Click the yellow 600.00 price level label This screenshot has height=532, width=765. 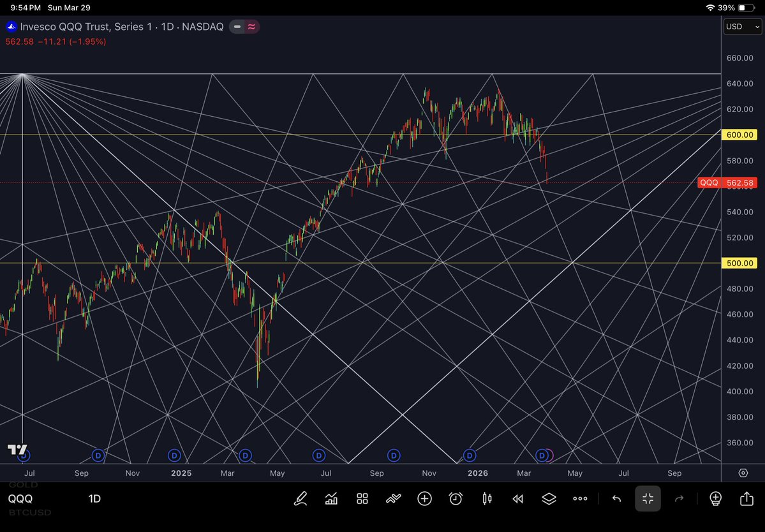coord(739,135)
